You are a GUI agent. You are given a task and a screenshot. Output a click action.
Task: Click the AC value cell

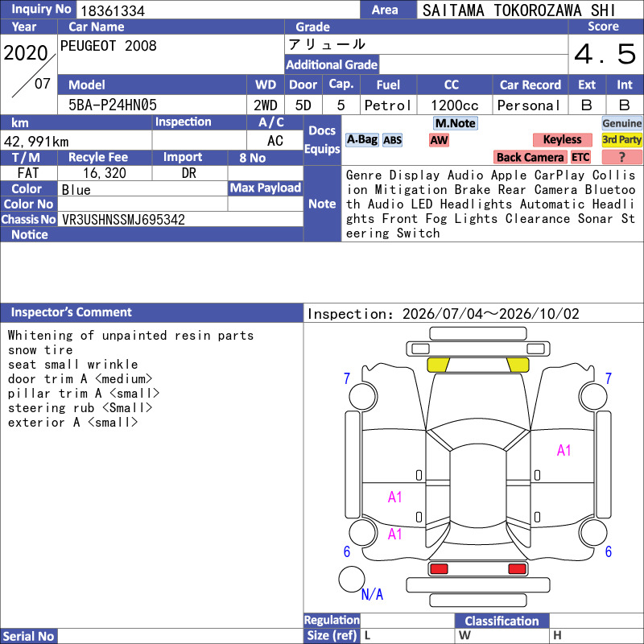point(275,140)
